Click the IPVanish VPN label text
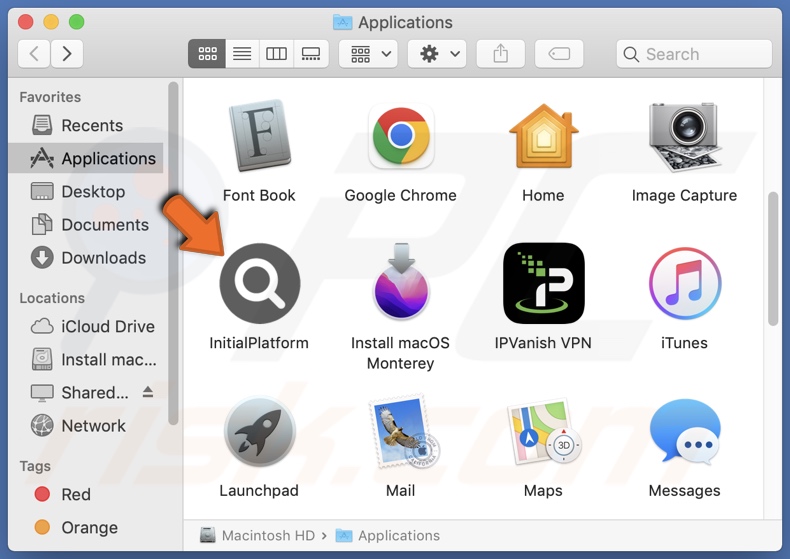The height and width of the screenshot is (559, 790). pos(543,343)
